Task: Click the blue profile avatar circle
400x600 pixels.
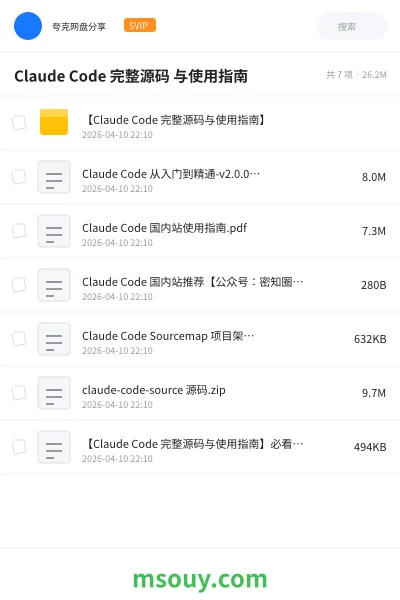Action: point(28,26)
